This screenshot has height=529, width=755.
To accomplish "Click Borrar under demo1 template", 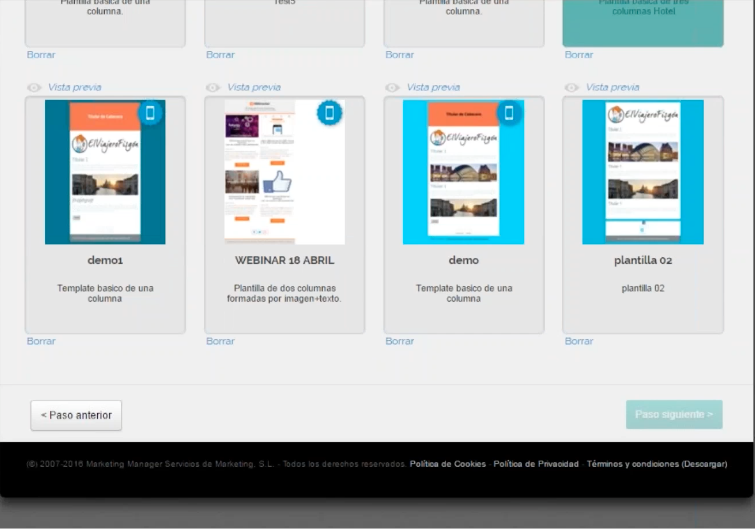I will point(41,341).
